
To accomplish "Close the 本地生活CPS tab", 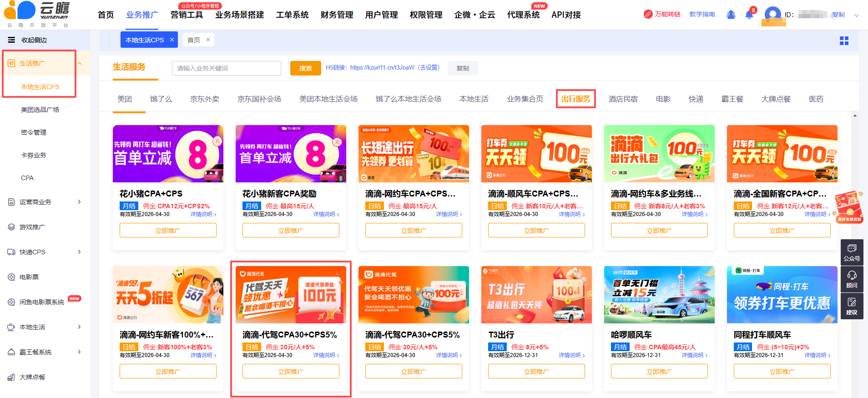I will [x=172, y=40].
